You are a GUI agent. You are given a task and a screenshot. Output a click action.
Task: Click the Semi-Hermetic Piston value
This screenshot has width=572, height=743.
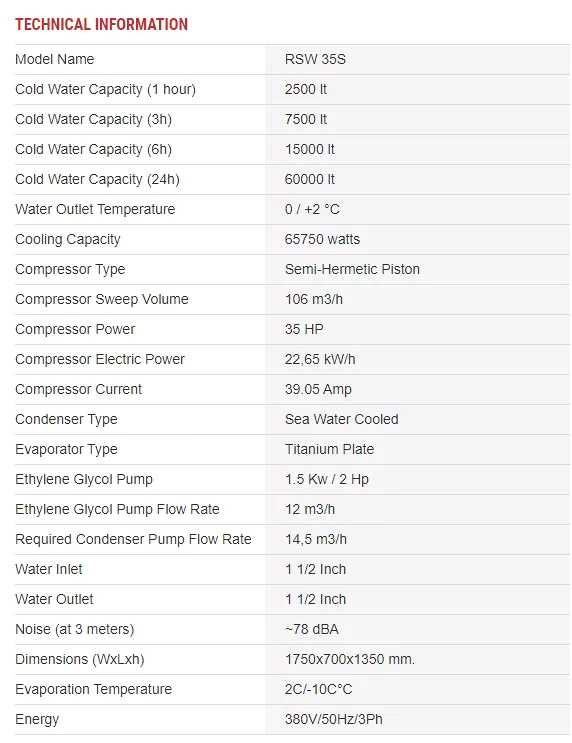(352, 269)
